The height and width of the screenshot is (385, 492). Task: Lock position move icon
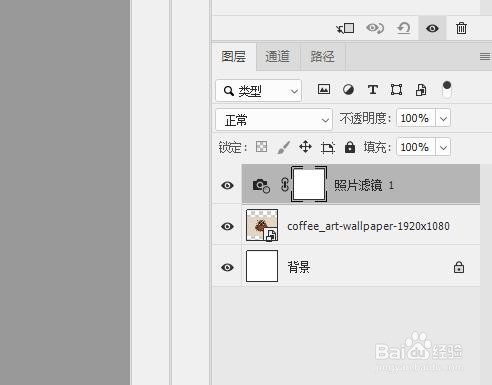coord(305,147)
